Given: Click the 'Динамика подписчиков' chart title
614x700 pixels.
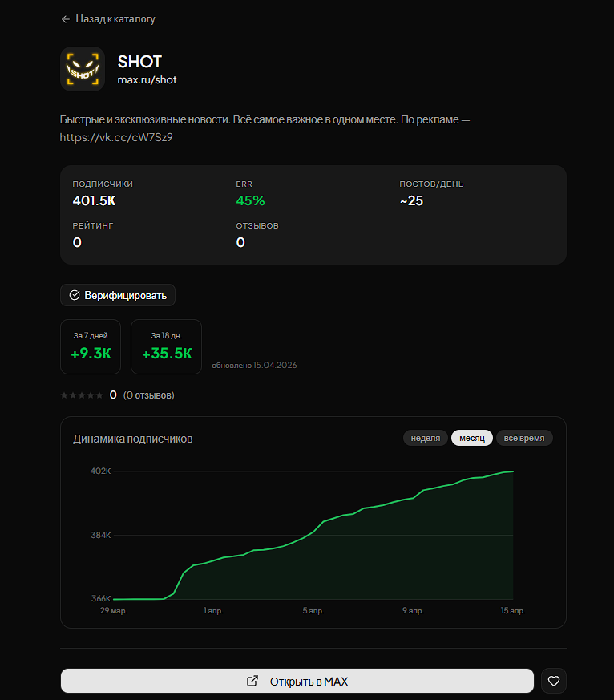Looking at the screenshot, I should (x=133, y=439).
